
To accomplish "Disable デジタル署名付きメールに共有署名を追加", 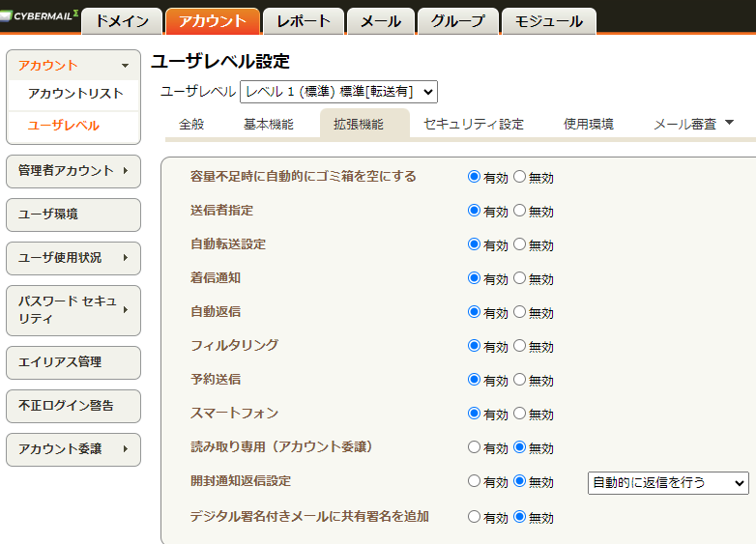I will point(519,517).
